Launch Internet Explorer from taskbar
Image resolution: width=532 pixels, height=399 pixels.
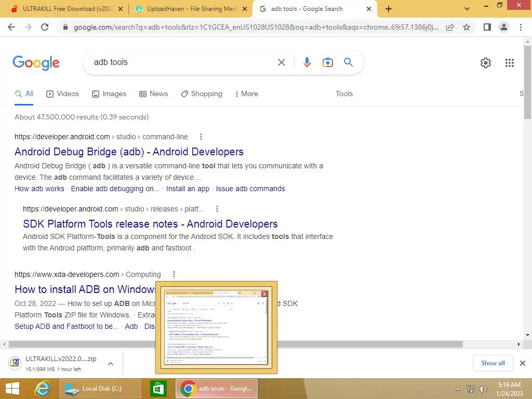(42, 389)
